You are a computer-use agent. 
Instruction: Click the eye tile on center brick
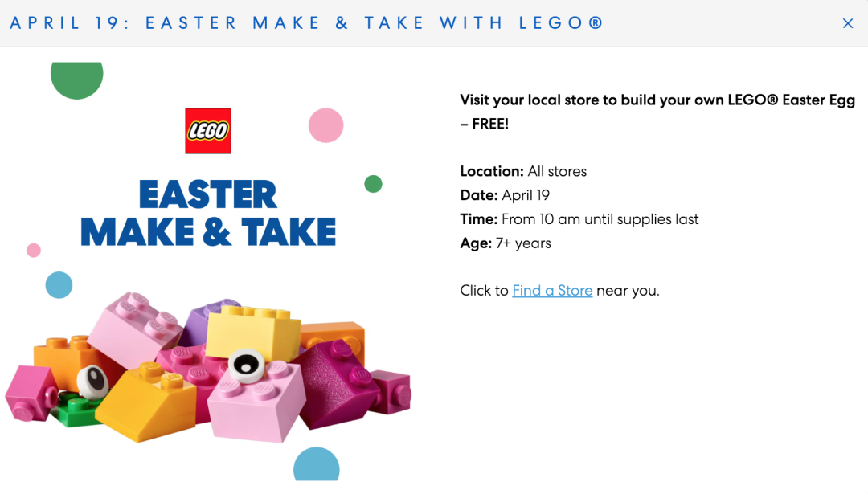(x=247, y=365)
